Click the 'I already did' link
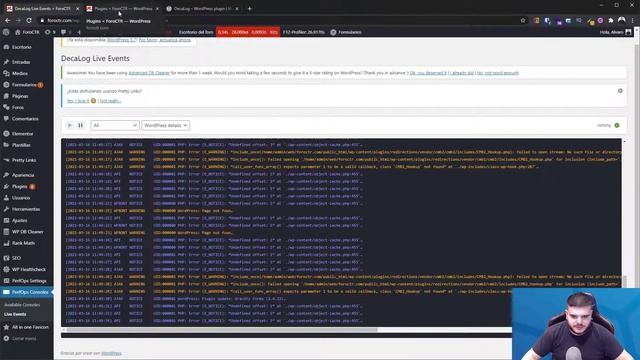The height and width of the screenshot is (360, 640). click(x=462, y=73)
